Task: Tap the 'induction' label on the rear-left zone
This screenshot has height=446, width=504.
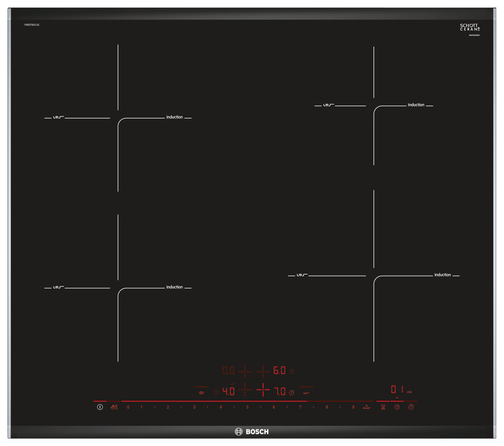Action: (175, 117)
